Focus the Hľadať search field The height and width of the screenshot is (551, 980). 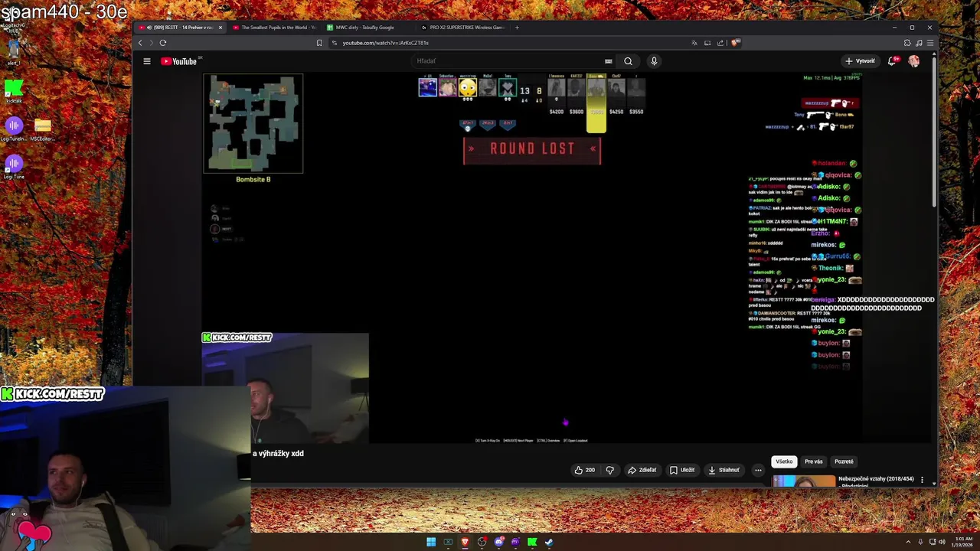(509, 61)
